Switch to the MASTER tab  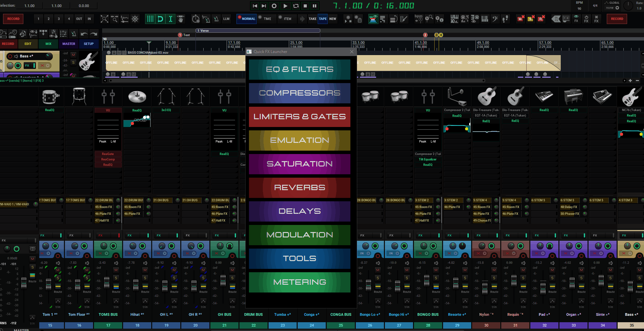[69, 44]
